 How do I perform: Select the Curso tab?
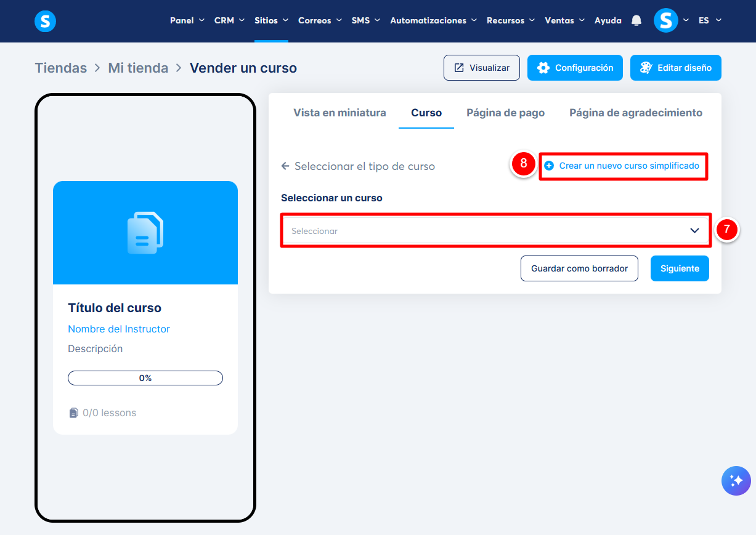(x=426, y=113)
